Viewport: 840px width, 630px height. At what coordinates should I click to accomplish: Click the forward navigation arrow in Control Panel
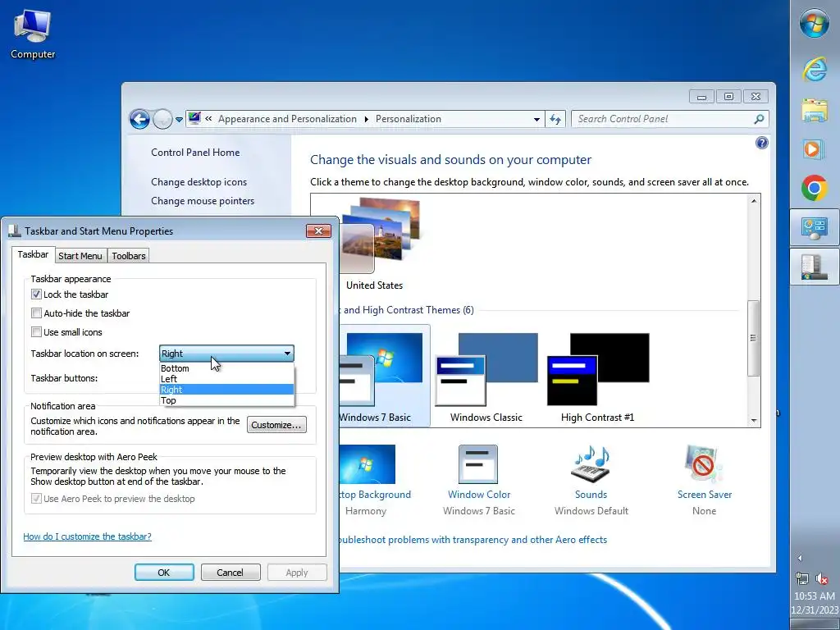tap(162, 119)
